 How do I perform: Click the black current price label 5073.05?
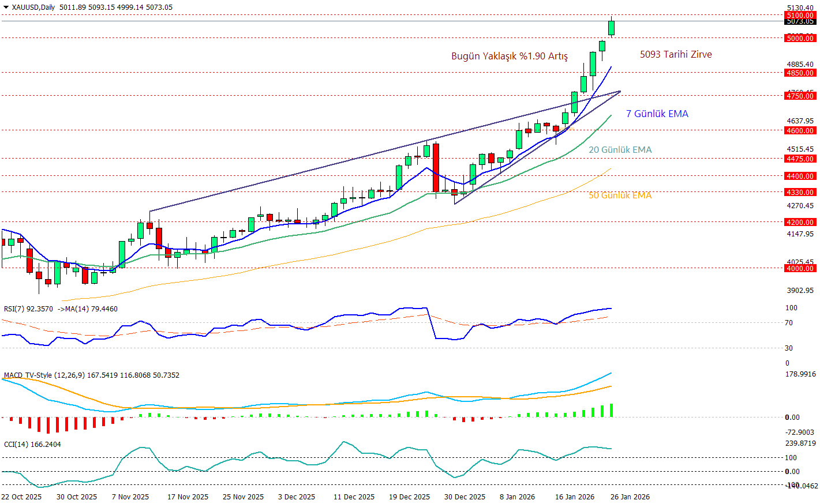[x=800, y=22]
